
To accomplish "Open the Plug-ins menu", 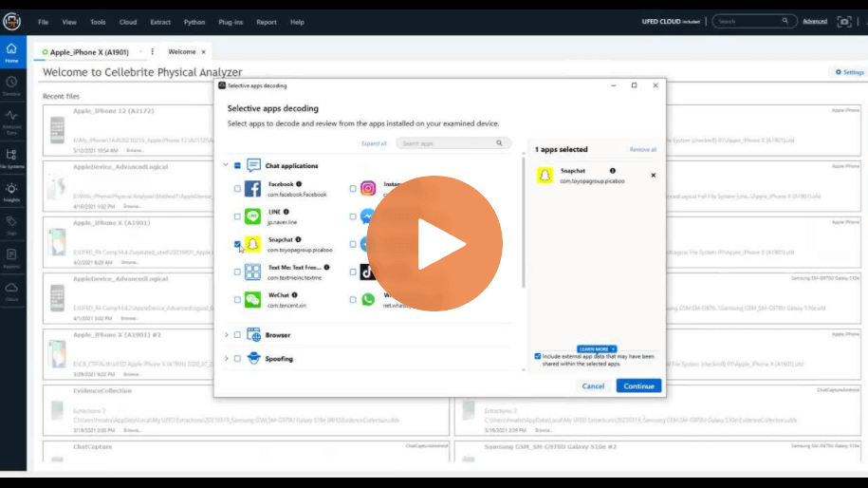I will [231, 22].
